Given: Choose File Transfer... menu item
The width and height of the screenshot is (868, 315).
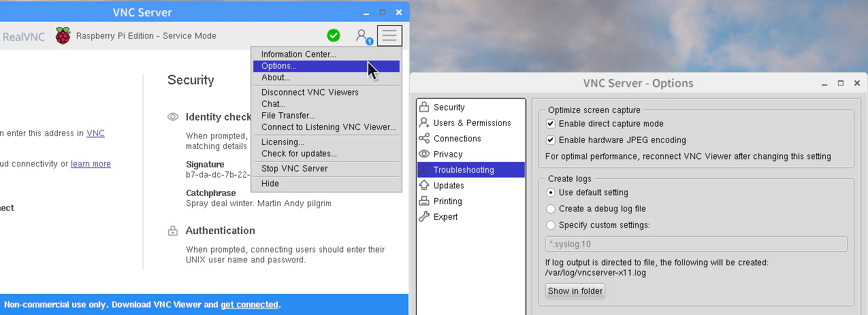Looking at the screenshot, I should pos(326,116).
